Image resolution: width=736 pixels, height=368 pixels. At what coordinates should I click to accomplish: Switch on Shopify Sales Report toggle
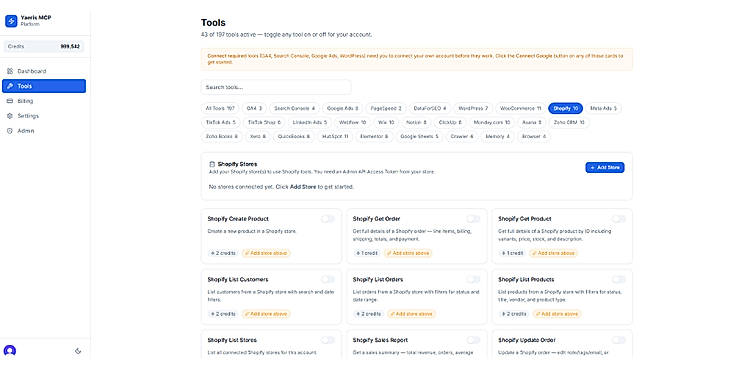tap(473, 340)
